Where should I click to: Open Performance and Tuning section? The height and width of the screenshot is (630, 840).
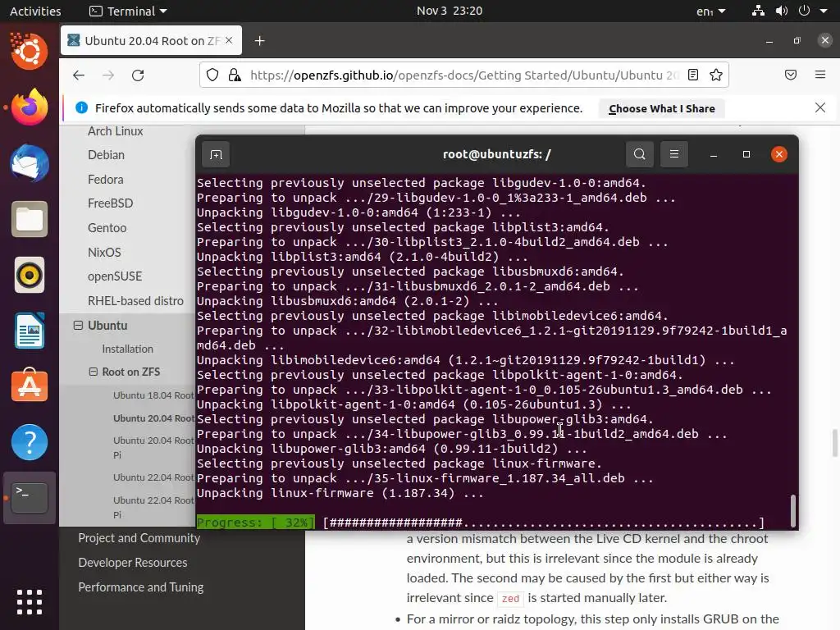coord(141,587)
